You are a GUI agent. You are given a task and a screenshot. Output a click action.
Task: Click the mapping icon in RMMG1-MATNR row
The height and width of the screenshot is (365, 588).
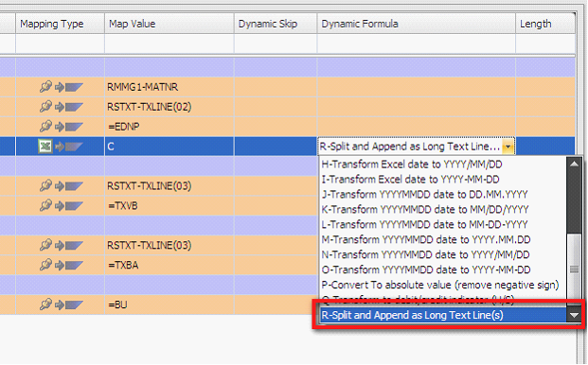(x=61, y=87)
